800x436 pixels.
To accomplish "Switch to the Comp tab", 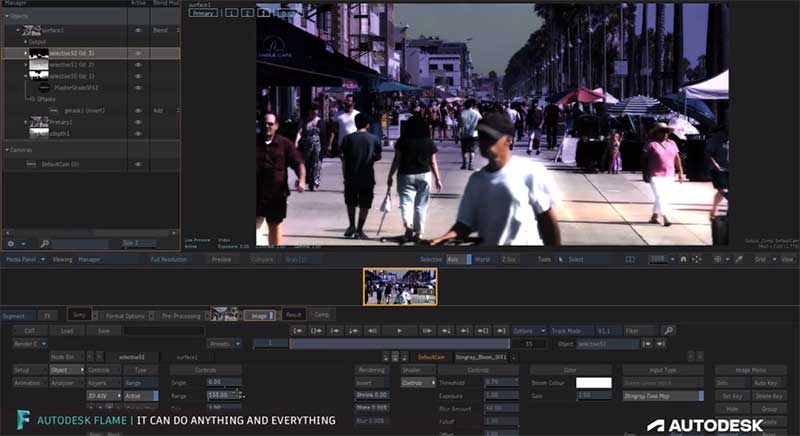I will (321, 315).
